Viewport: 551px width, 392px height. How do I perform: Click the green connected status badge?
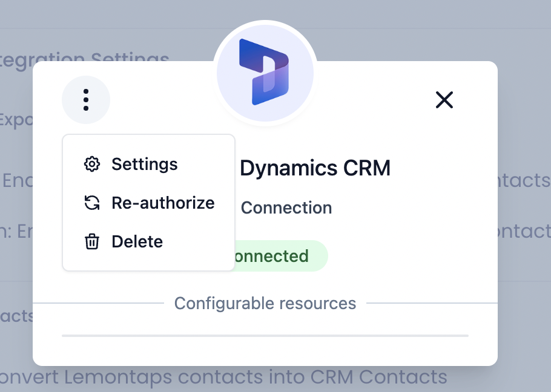280,256
